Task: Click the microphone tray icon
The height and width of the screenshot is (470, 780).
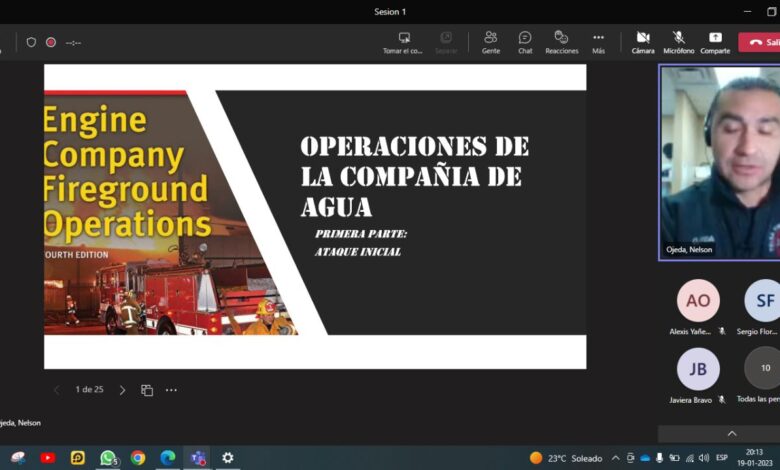Action: coord(659,458)
